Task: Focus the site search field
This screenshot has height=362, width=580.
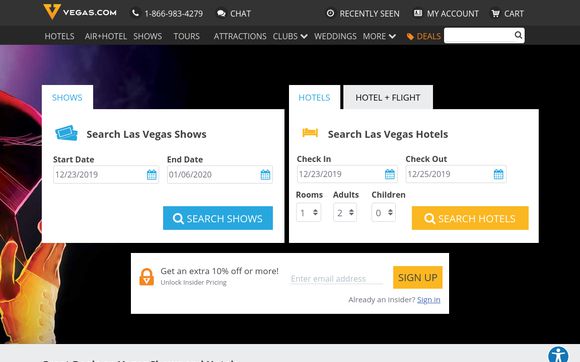Action: click(484, 35)
